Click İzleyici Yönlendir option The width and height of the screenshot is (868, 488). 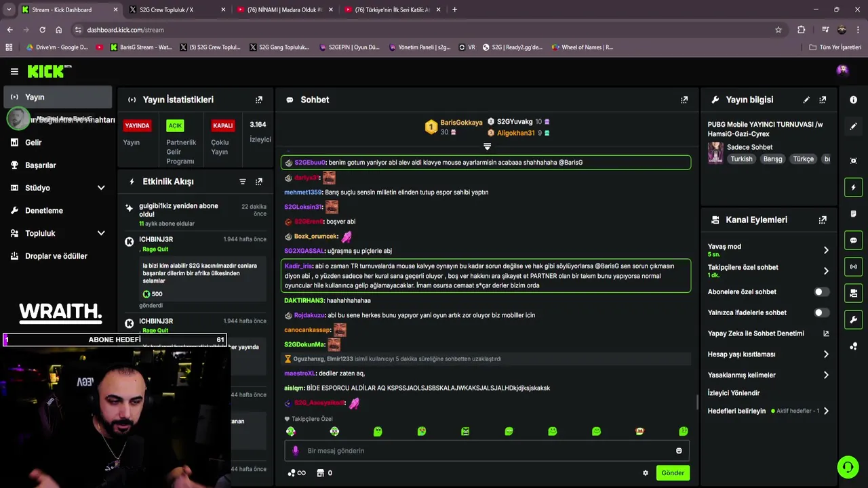pos(733,393)
